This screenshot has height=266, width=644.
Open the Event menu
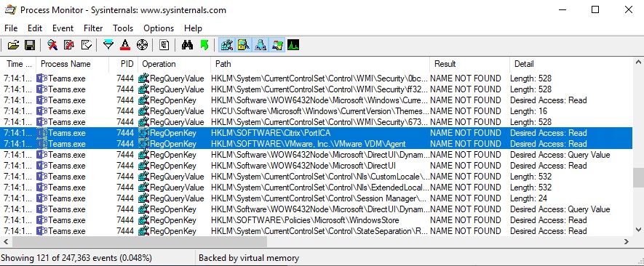click(x=63, y=28)
